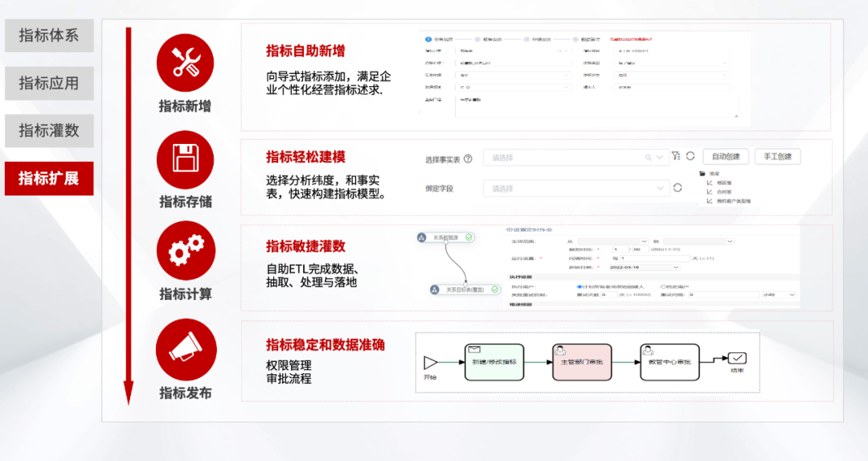Open the 选择事实表 dropdown

[x=575, y=158]
